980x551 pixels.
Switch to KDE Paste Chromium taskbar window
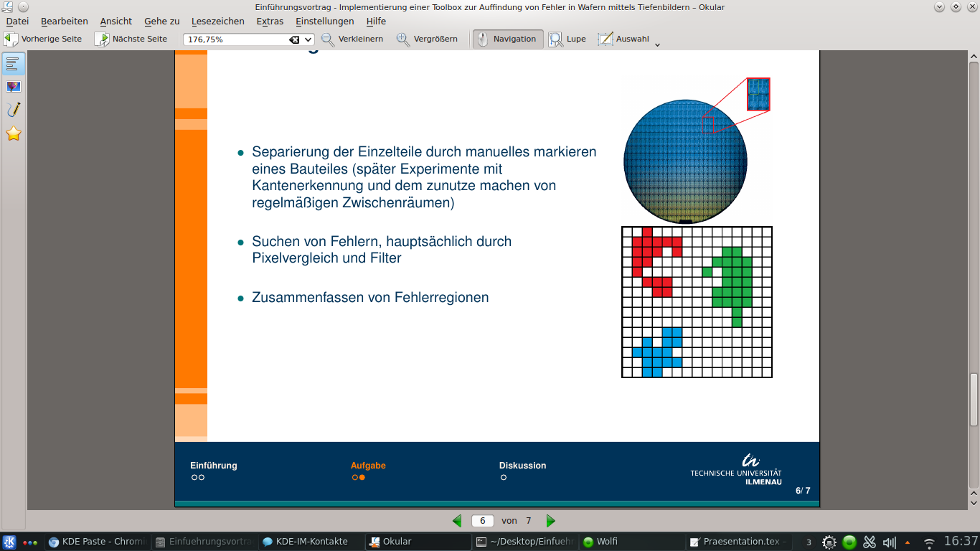pyautogui.click(x=97, y=542)
